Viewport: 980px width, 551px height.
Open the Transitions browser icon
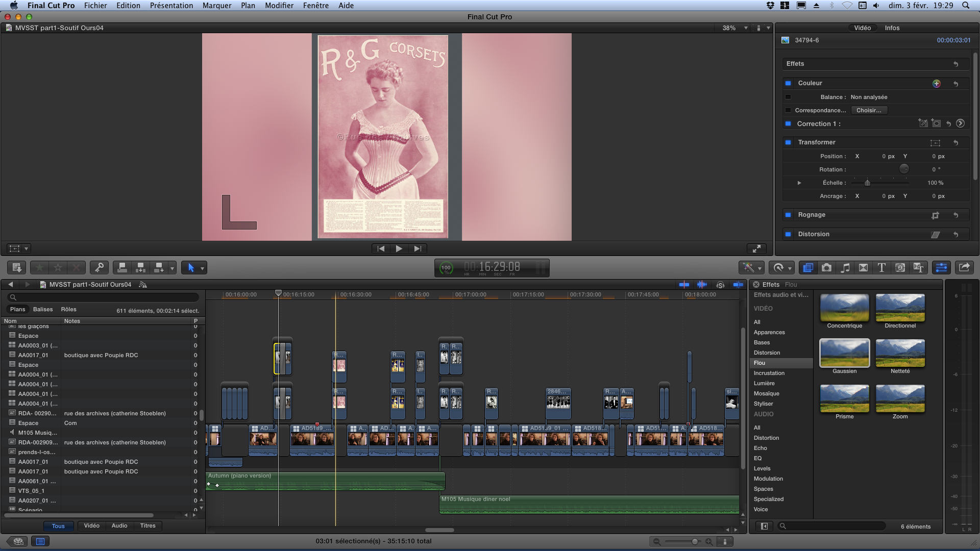point(864,267)
